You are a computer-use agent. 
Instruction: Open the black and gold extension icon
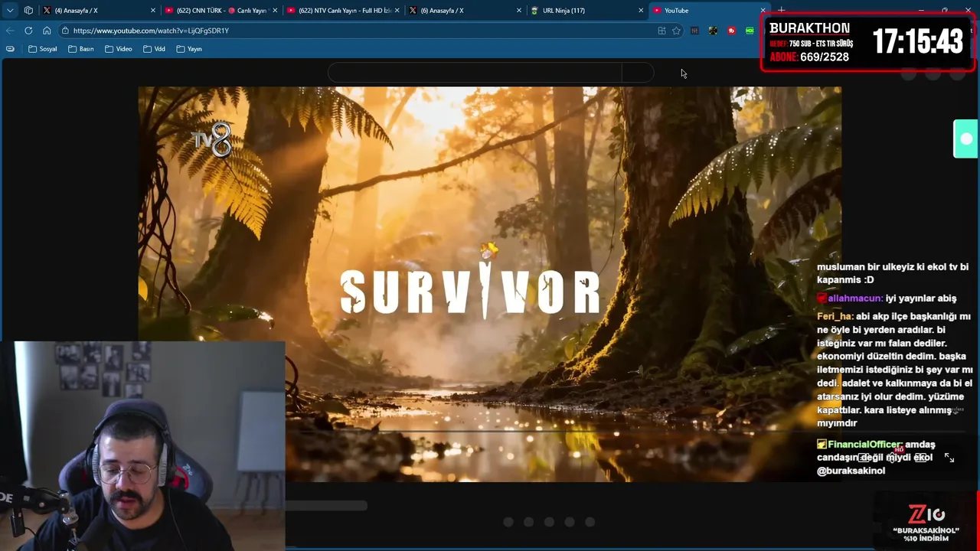click(713, 31)
